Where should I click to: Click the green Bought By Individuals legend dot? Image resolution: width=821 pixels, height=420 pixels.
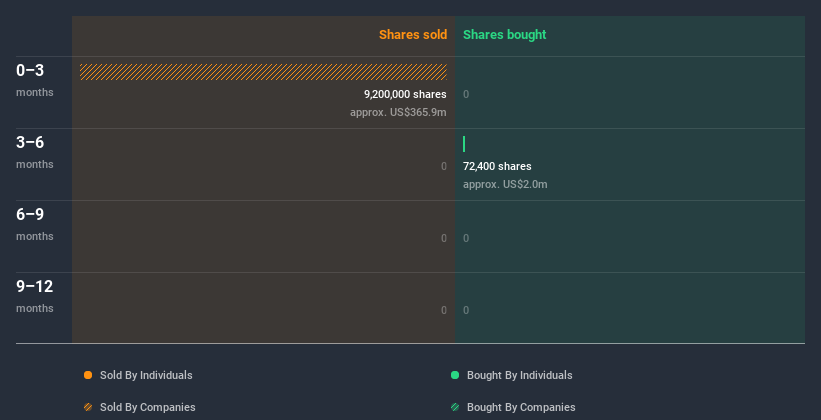click(x=455, y=375)
